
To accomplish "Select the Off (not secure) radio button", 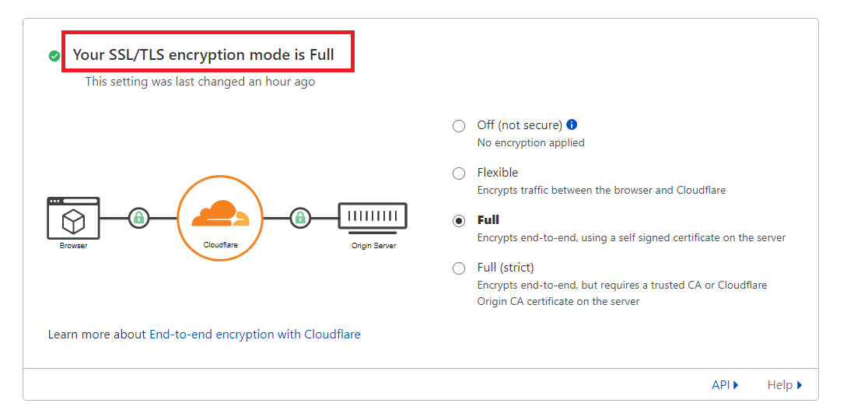I will 459,126.
